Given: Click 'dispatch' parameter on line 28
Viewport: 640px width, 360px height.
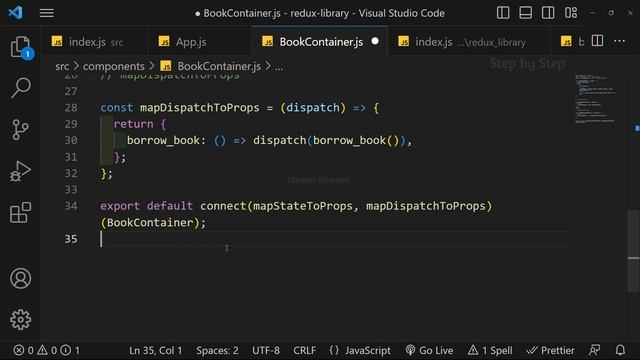Looking at the screenshot, I should coord(313,107).
